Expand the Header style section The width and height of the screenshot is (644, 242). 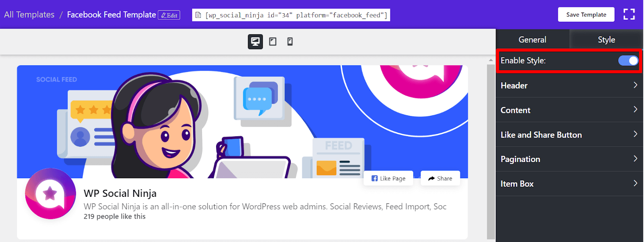tap(569, 86)
